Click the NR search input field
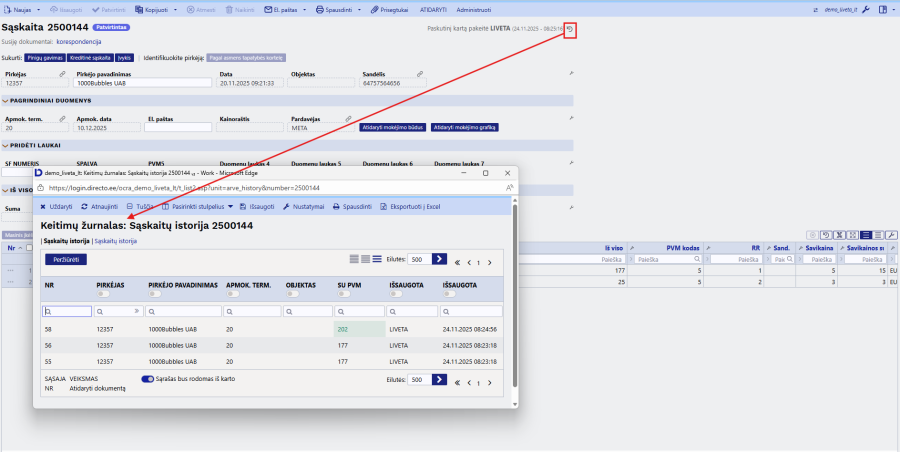This screenshot has width=900, height=452. pos(69,311)
